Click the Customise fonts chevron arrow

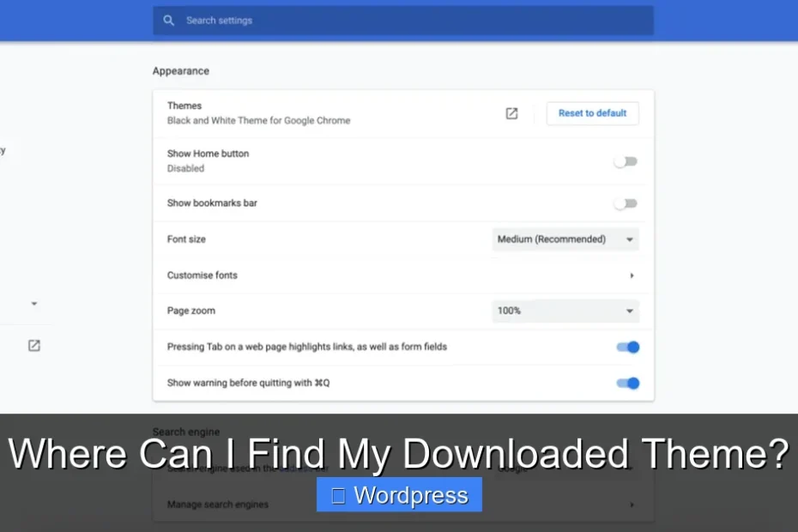coord(632,275)
